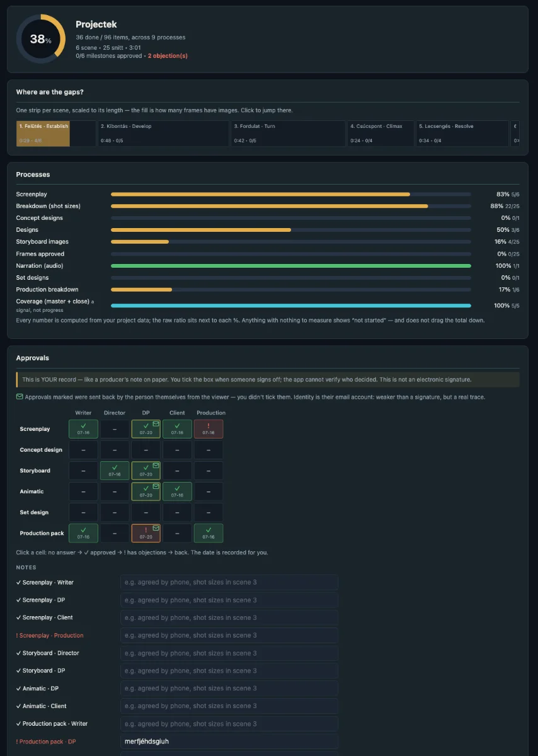Click the 'Breakdown (shot sizes)' process label
This screenshot has height=756, width=538.
(x=49, y=206)
